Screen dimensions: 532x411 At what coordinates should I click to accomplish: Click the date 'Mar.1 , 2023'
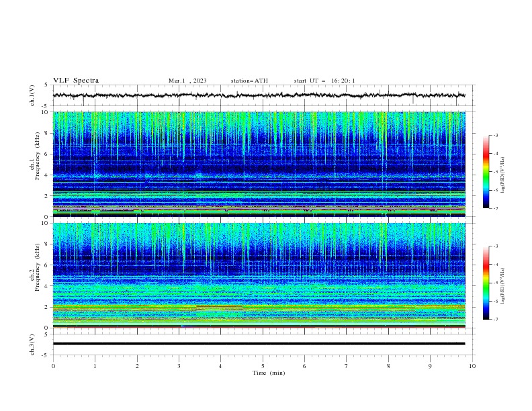[x=187, y=81]
